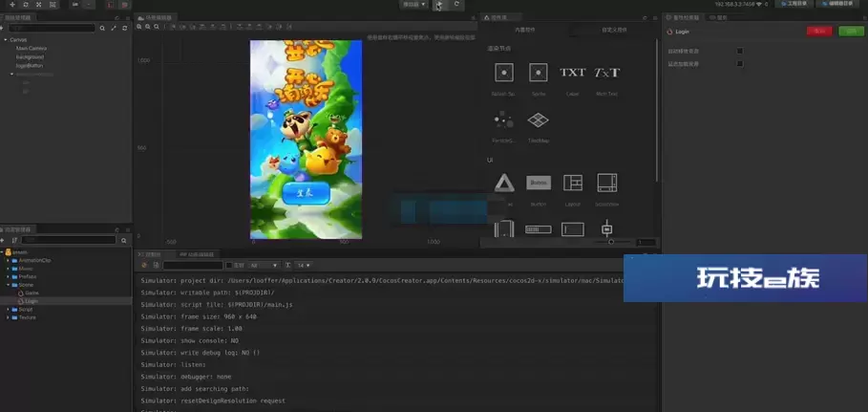
Task: Expand the Prefabs folder
Action: (8, 276)
